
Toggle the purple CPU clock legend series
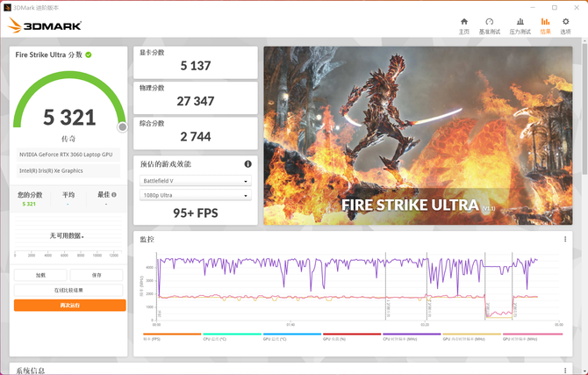[x=412, y=336]
